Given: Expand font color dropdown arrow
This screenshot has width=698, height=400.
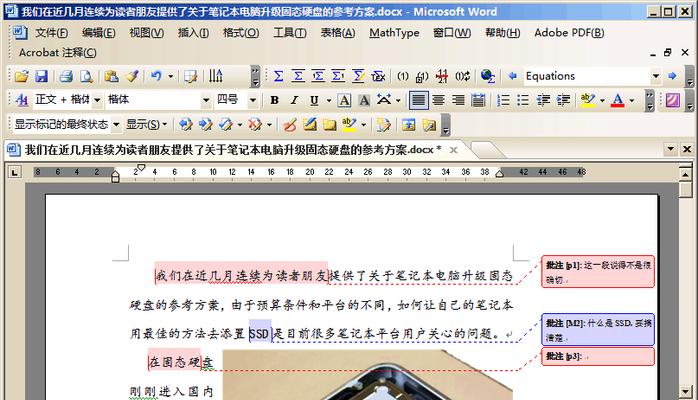Looking at the screenshot, I should tap(632, 100).
